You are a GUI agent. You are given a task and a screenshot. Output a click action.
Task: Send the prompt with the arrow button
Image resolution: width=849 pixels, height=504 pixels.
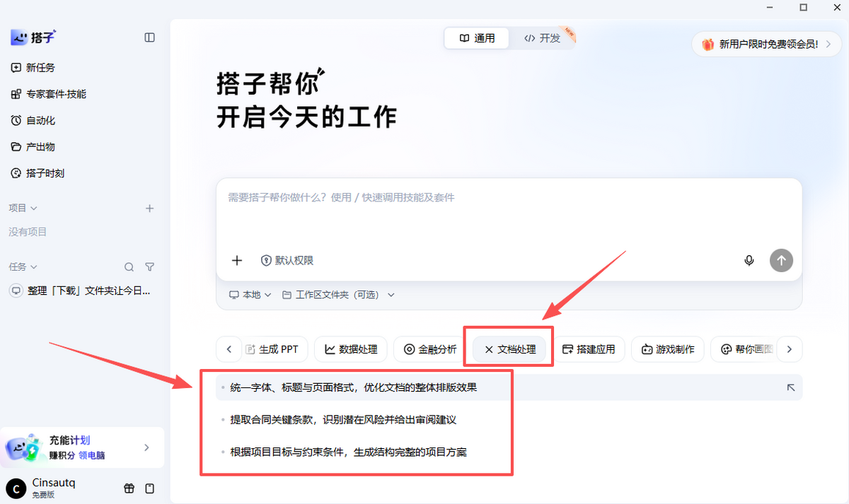781,260
